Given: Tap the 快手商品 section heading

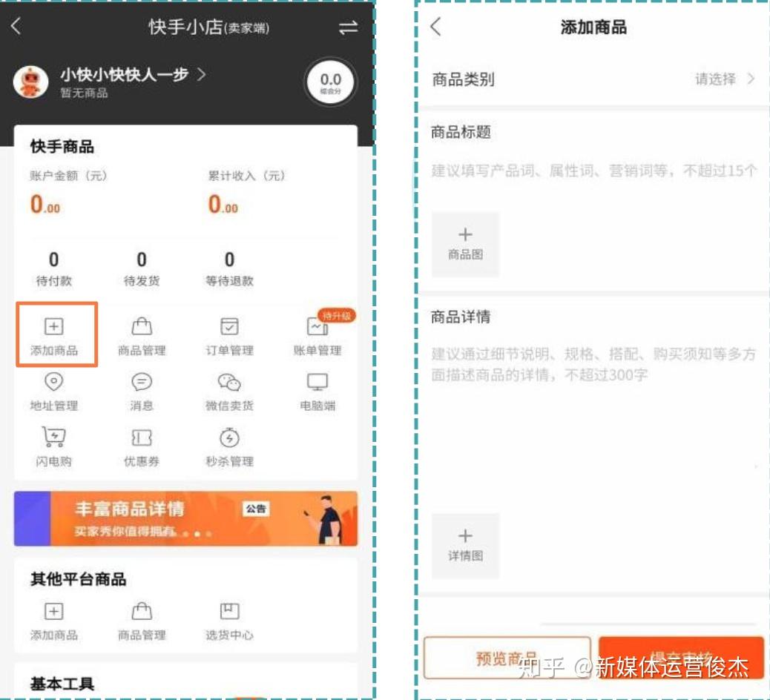Looking at the screenshot, I should point(62,146).
